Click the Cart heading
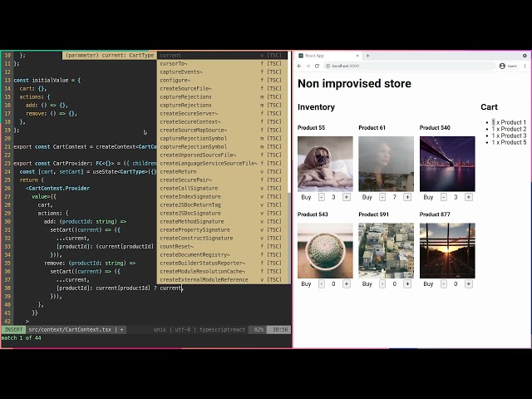Screen dimensions: 532x399 click(x=489, y=107)
